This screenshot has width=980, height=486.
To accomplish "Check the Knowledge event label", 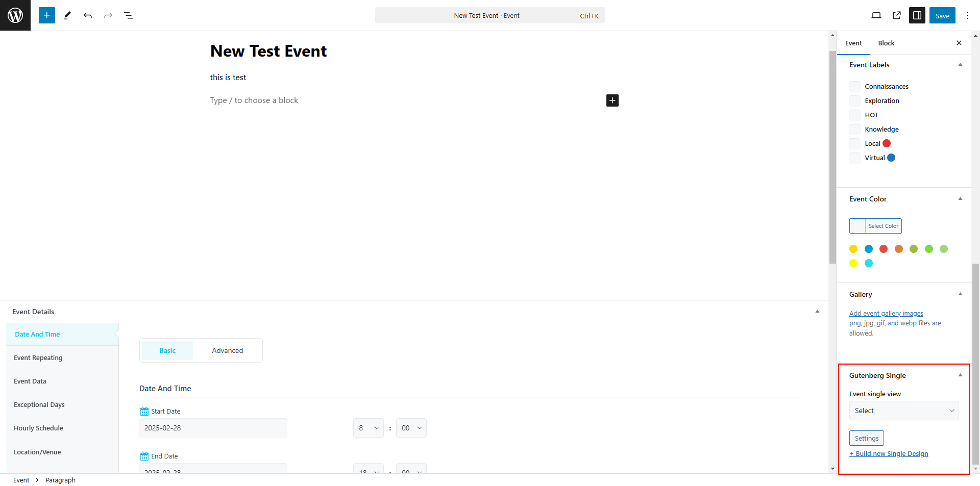I will tap(854, 129).
